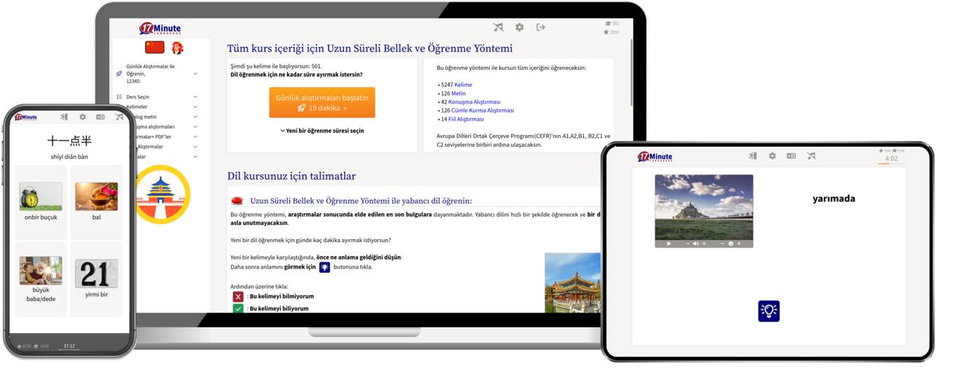Click the green check 'Bu kelimeyi biliyorum' icon

239,308
